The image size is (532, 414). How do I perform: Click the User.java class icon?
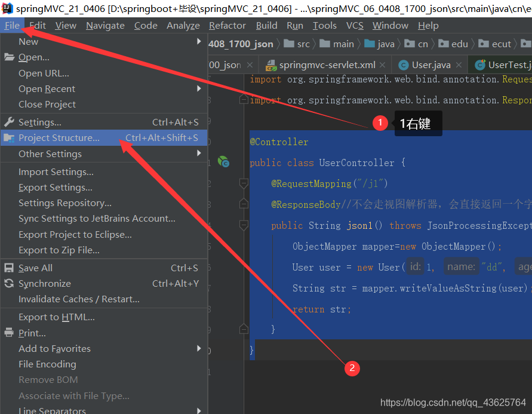[x=404, y=65]
